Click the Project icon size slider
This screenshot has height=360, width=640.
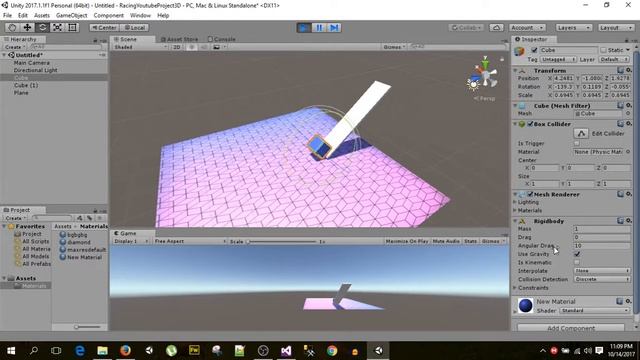click(87, 327)
